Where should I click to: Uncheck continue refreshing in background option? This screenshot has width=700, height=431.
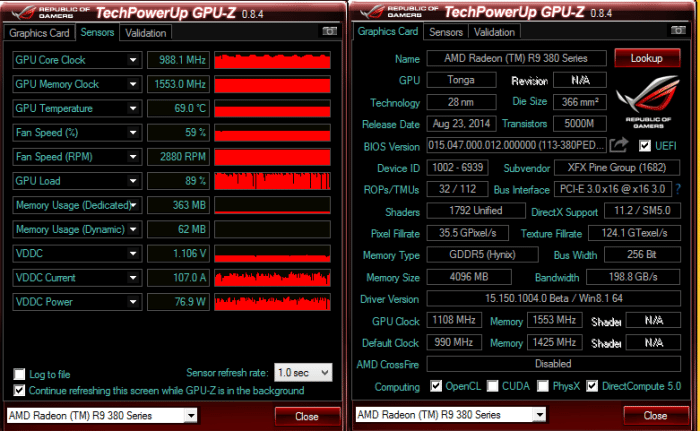(19, 390)
